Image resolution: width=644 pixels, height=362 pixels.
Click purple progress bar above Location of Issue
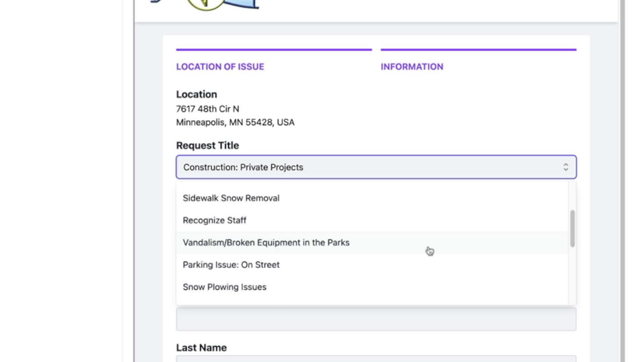[x=274, y=50]
